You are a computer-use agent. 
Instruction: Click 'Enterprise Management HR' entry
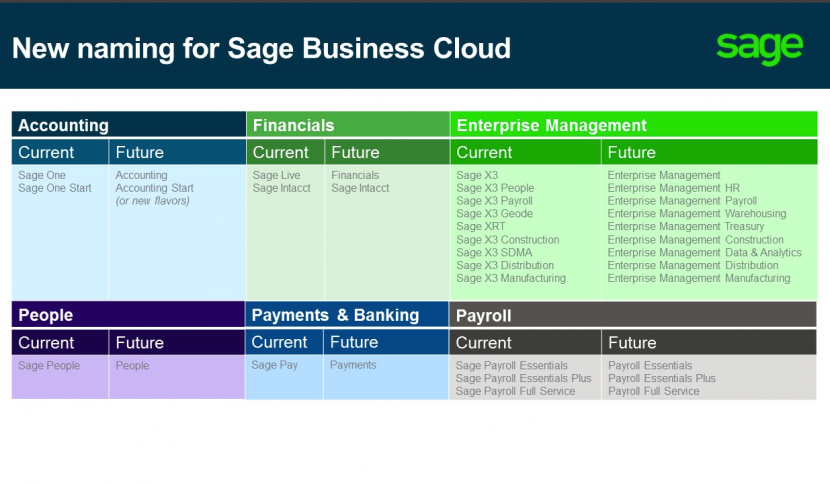point(673,187)
